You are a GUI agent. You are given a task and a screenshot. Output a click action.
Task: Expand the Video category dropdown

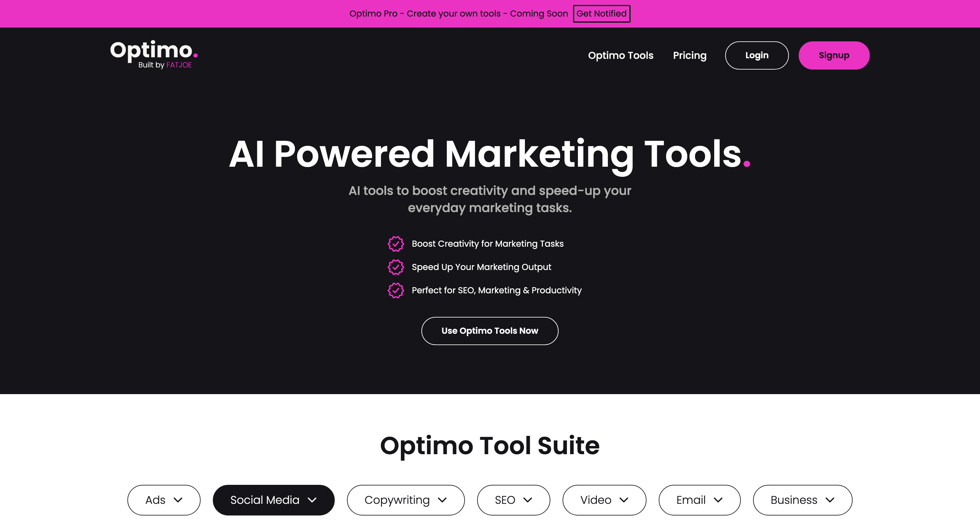tap(604, 500)
